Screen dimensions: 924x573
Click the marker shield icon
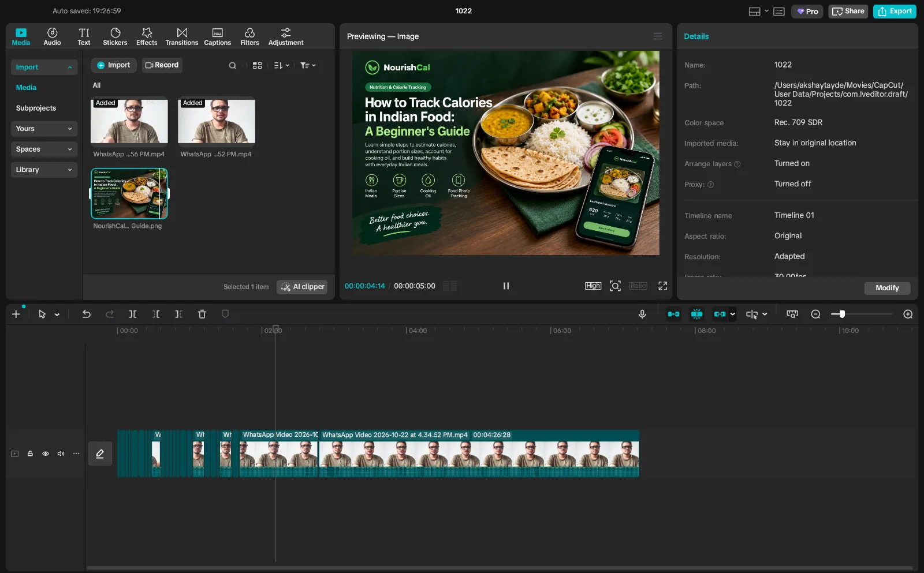(225, 314)
